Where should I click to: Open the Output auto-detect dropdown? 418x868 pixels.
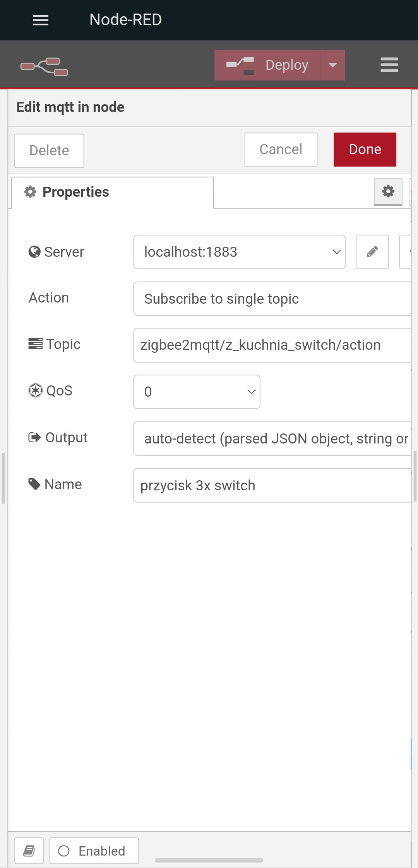click(272, 438)
